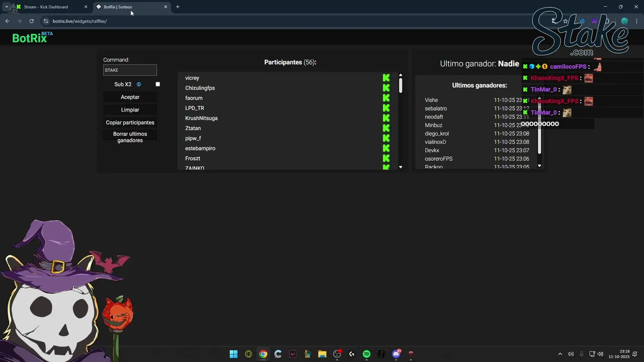Click winner name Vishe
The height and width of the screenshot is (362, 644).
point(431,100)
